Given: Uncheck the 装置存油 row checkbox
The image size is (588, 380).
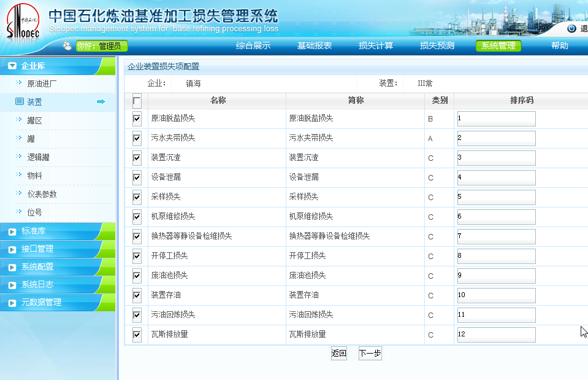Looking at the screenshot, I should 137,295.
